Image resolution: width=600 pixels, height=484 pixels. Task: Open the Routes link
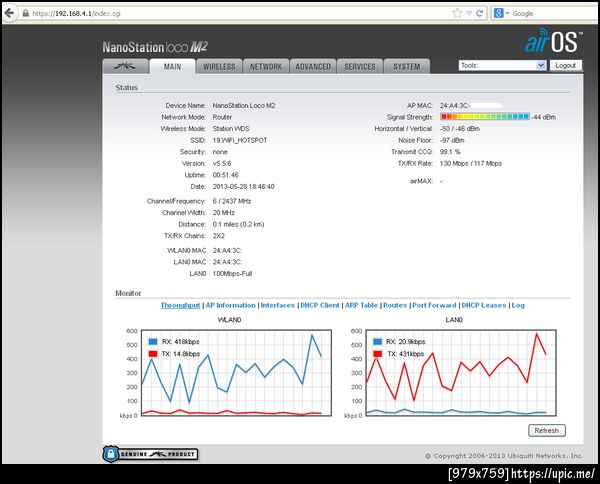pos(395,305)
